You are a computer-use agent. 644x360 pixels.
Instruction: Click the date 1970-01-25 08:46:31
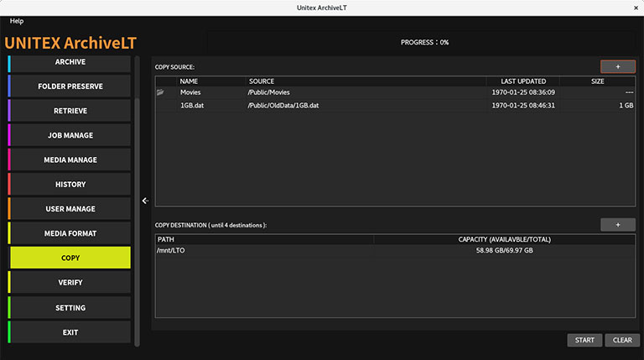click(523, 106)
